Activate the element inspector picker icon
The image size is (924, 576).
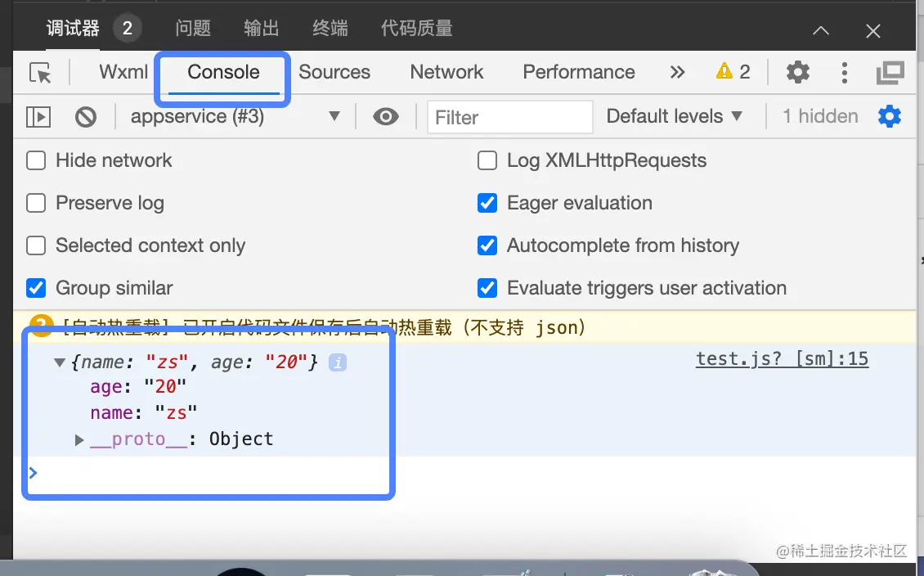coord(40,73)
